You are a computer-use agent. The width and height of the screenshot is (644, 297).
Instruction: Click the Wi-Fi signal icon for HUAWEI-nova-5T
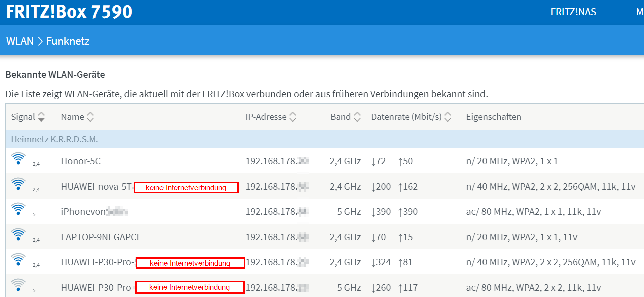[x=18, y=184]
